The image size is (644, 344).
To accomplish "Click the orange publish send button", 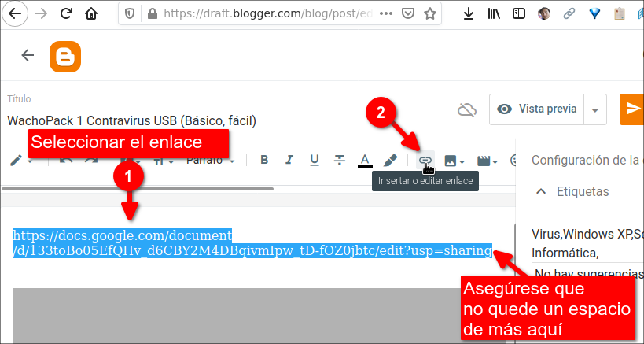I will tap(632, 109).
